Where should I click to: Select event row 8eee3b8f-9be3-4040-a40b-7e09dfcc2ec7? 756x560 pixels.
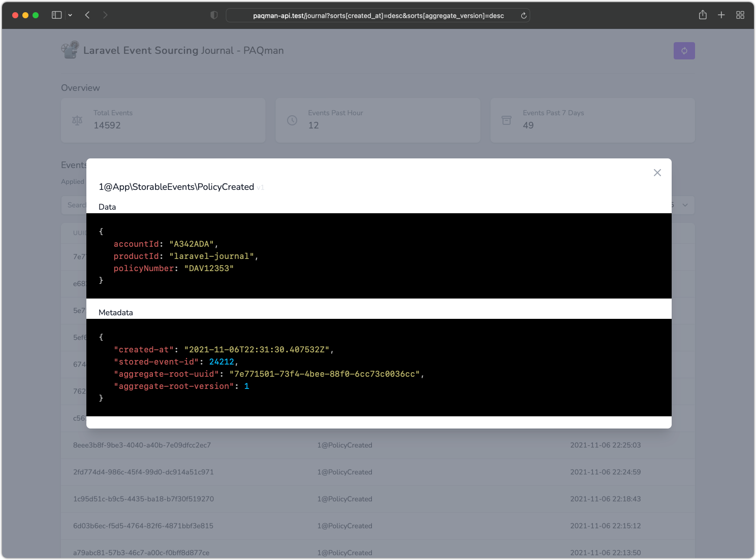click(x=378, y=445)
